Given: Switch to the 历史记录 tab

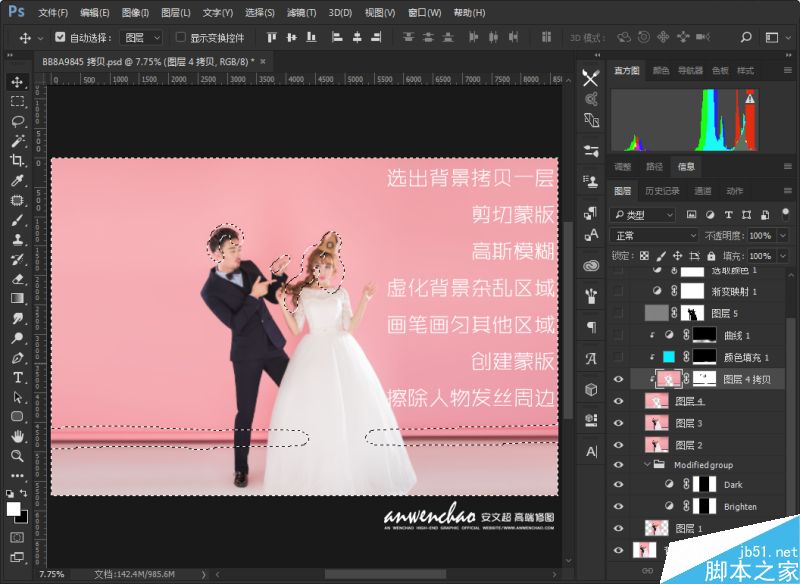Looking at the screenshot, I should (663, 191).
